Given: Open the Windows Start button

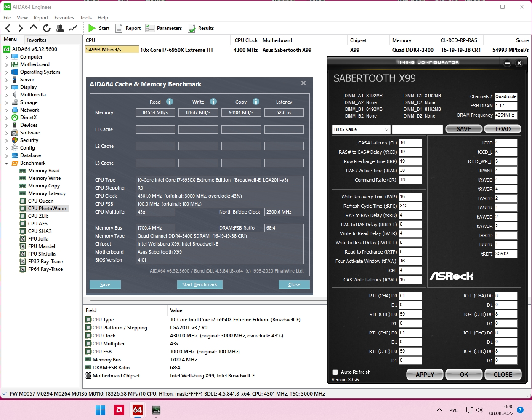Looking at the screenshot, I should (x=101, y=410).
